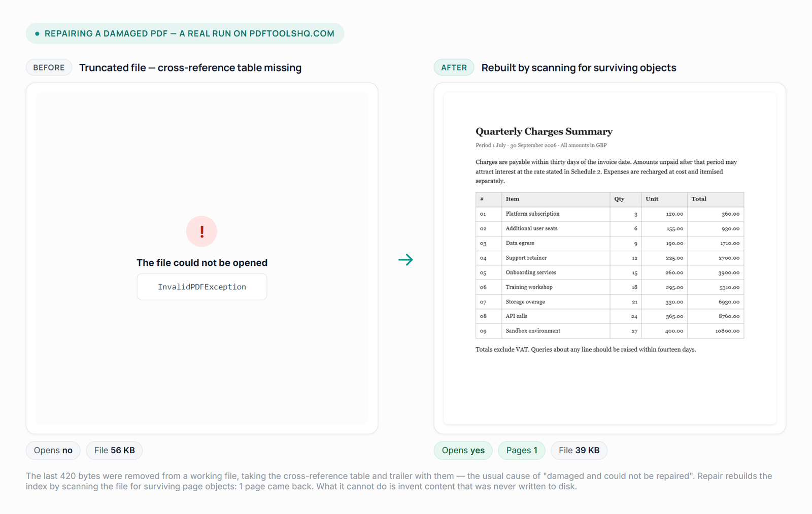812x514 pixels.
Task: Click the 'Platform subscription' table cell
Action: click(x=556, y=214)
